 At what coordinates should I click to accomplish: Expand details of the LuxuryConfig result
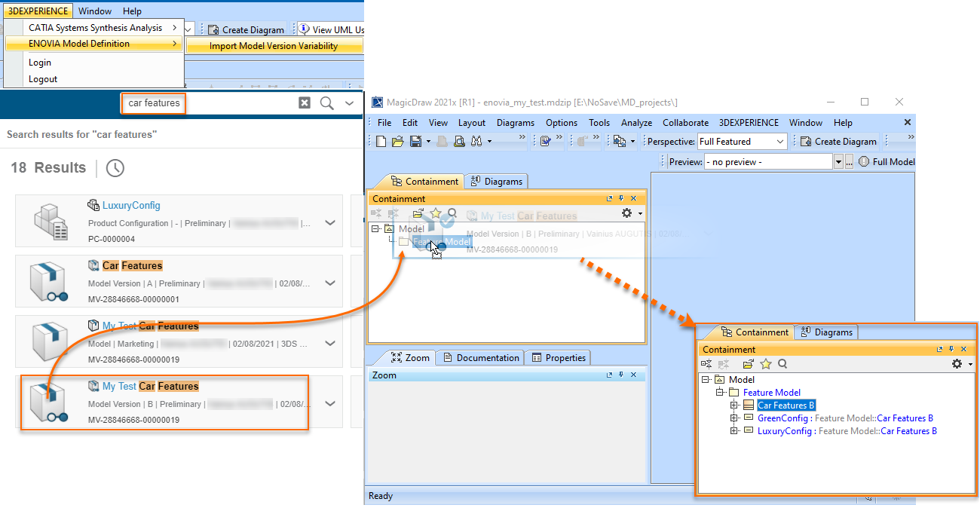(329, 223)
